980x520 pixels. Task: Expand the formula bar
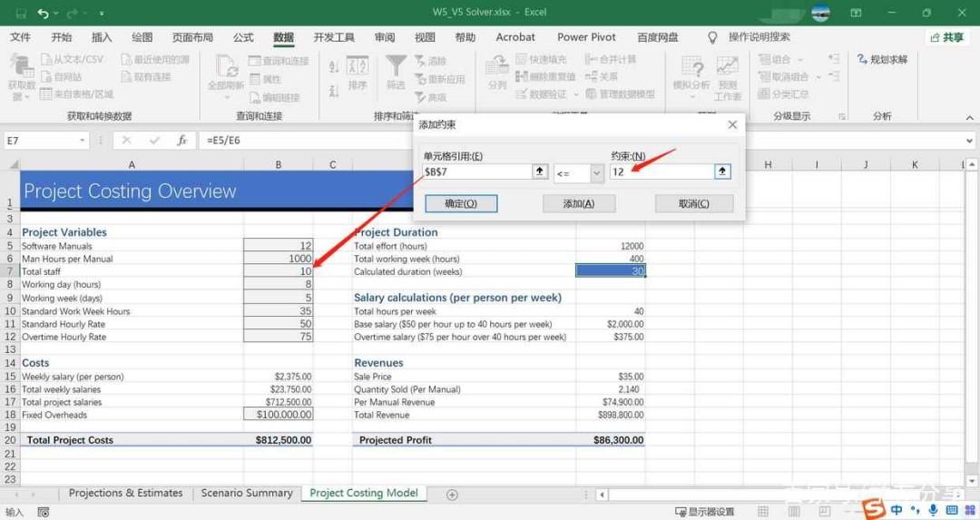969,141
